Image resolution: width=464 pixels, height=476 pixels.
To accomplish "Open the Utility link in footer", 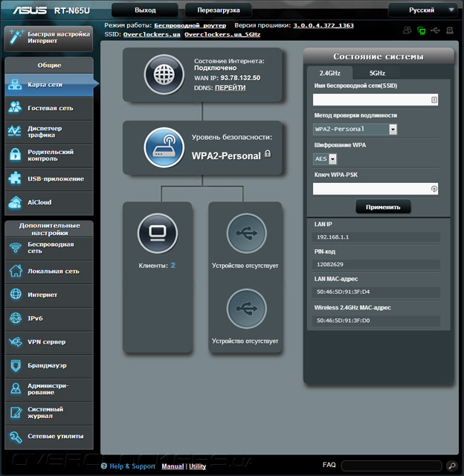I will [197, 466].
